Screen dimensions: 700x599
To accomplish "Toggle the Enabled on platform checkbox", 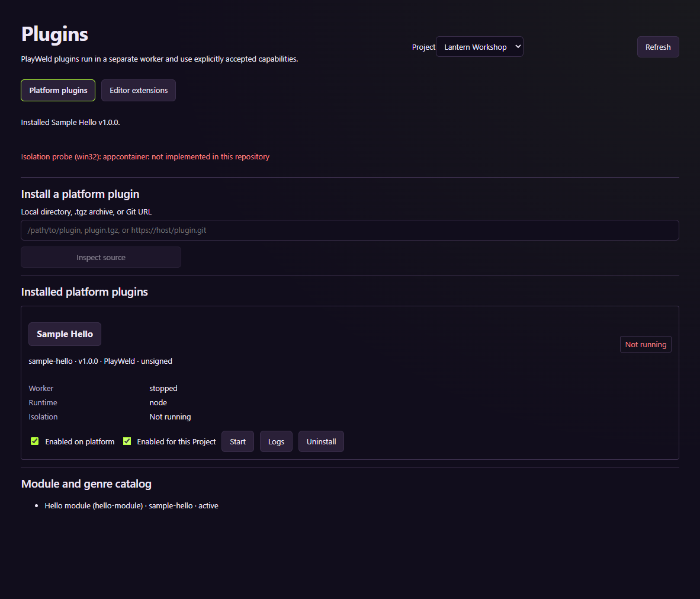I will click(34, 441).
